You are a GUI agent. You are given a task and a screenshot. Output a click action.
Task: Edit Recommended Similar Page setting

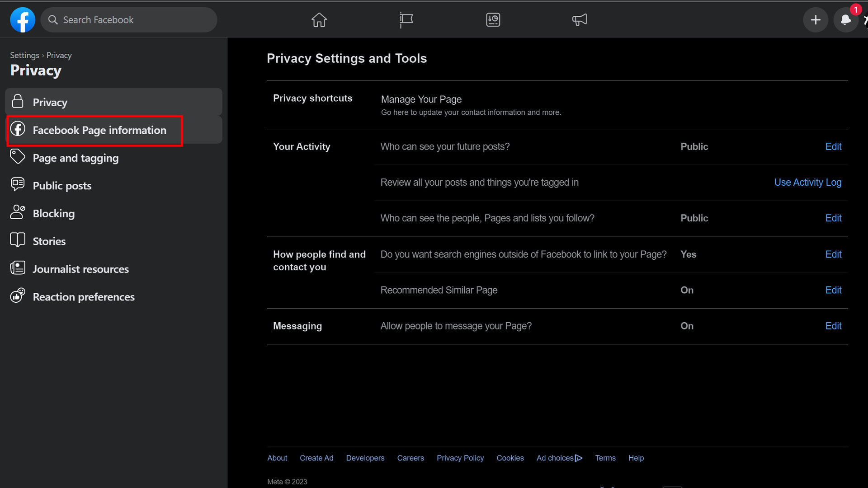pyautogui.click(x=833, y=290)
